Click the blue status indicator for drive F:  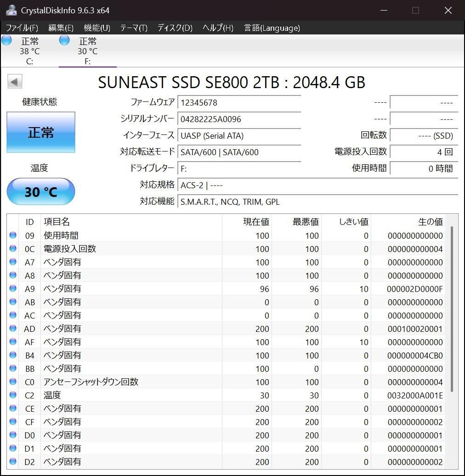(x=64, y=40)
